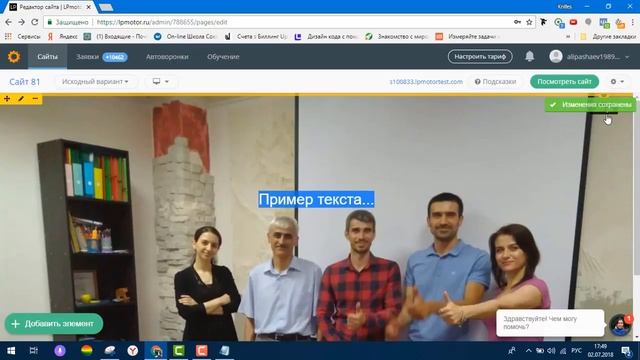Open the Сайты tab
Image resolution: width=640 pixels, height=360 pixels.
click(x=47, y=57)
